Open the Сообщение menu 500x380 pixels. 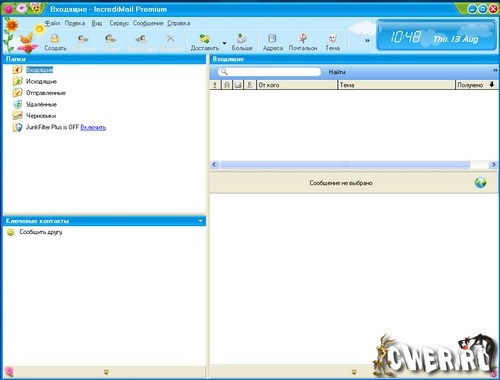pyautogui.click(x=148, y=23)
